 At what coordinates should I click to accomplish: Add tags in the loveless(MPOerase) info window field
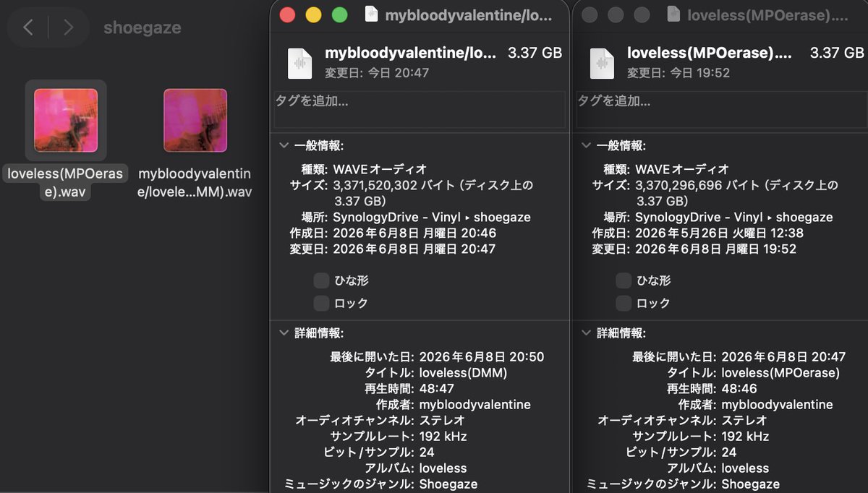pos(722,110)
